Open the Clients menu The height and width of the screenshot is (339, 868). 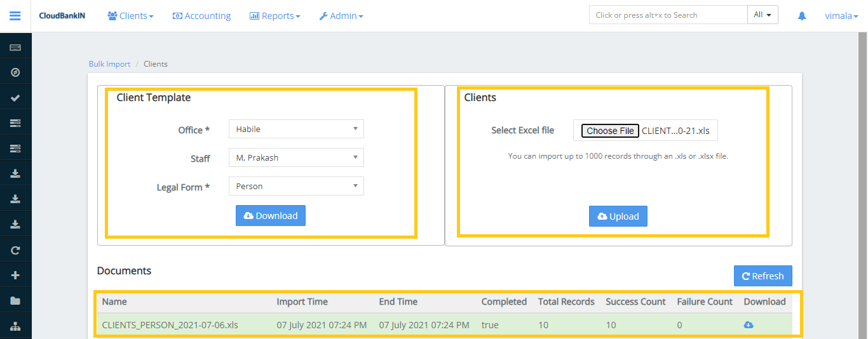(130, 16)
